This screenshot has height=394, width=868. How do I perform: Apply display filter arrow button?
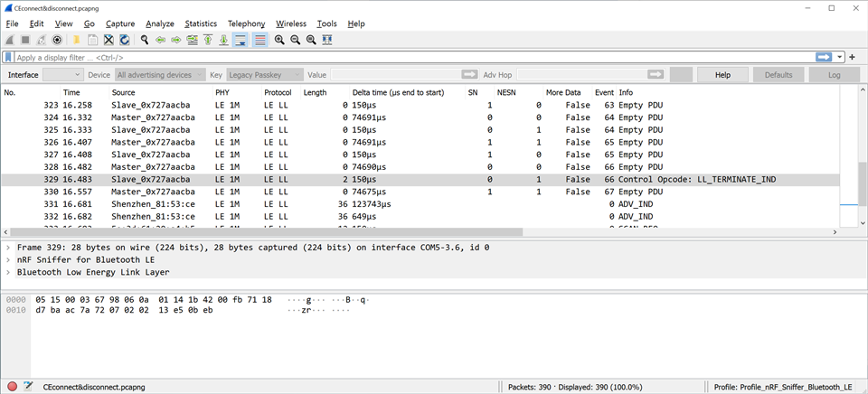[824, 57]
